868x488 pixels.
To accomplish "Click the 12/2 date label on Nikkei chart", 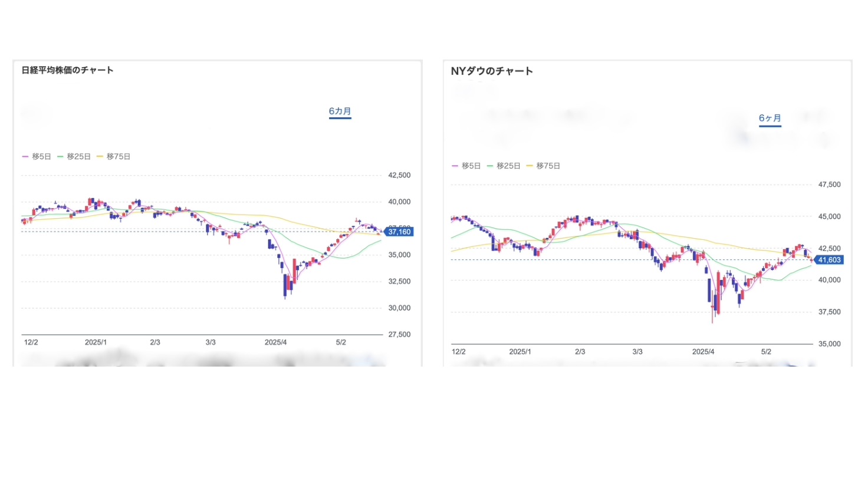I will (x=31, y=342).
